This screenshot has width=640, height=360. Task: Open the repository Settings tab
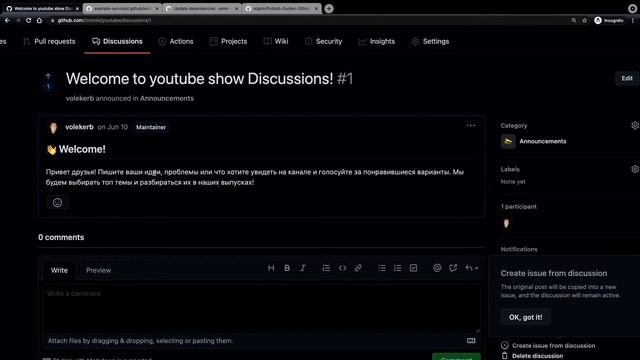(x=430, y=41)
